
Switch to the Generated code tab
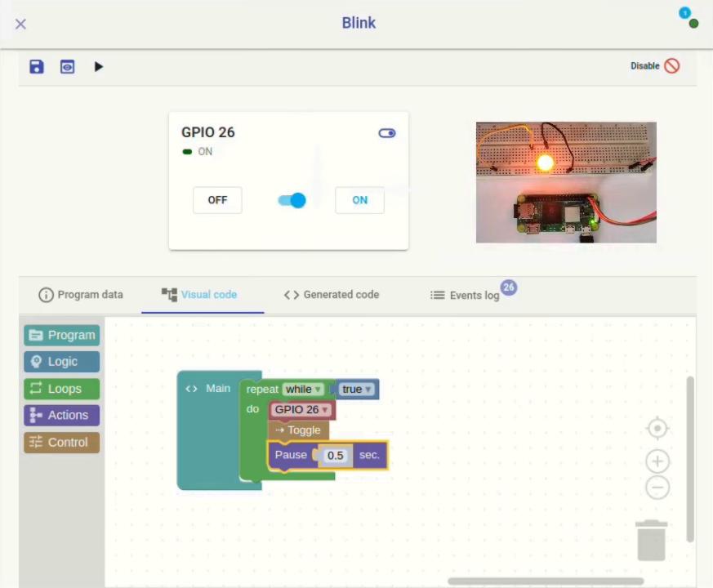(331, 295)
